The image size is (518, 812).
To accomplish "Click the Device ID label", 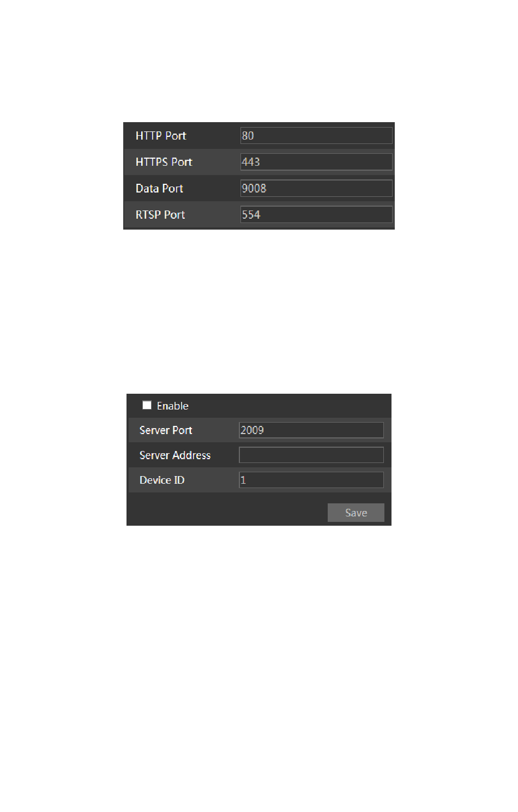I will [162, 480].
